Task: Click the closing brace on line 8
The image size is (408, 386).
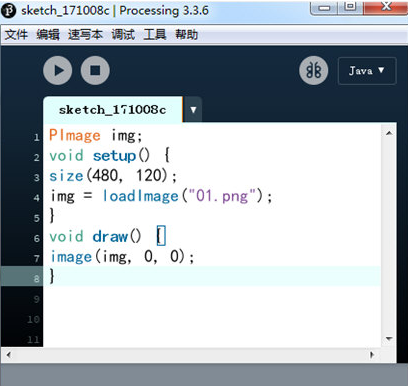Action: [x=52, y=276]
